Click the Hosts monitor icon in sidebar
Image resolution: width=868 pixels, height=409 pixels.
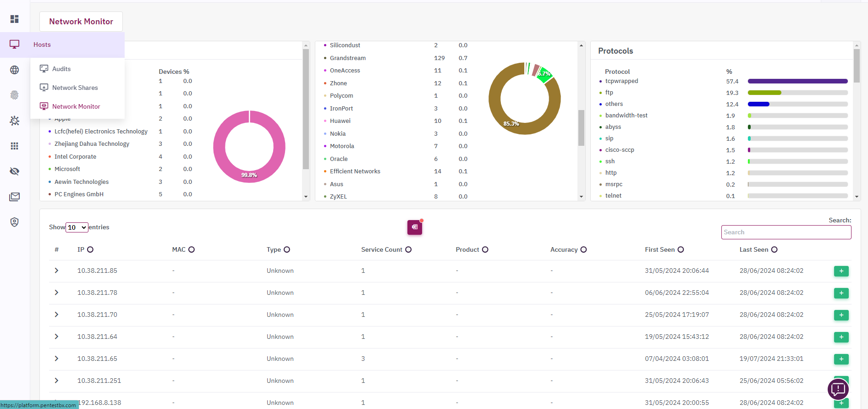tap(15, 44)
